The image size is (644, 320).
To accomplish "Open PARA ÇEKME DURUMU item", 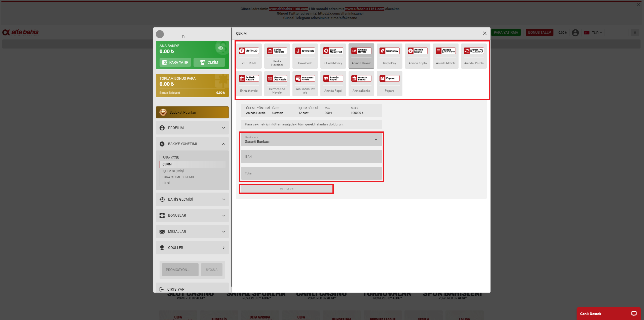I will (178, 177).
